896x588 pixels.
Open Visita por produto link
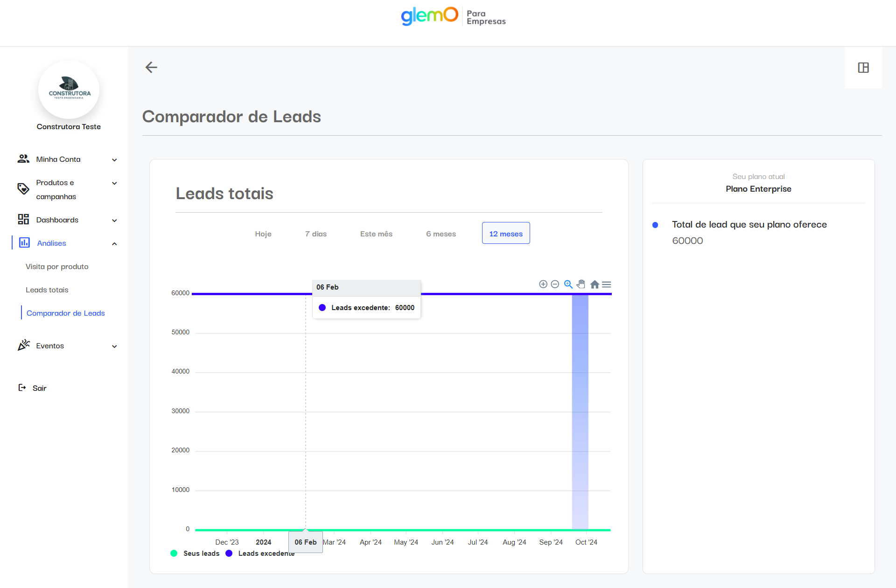(57, 267)
